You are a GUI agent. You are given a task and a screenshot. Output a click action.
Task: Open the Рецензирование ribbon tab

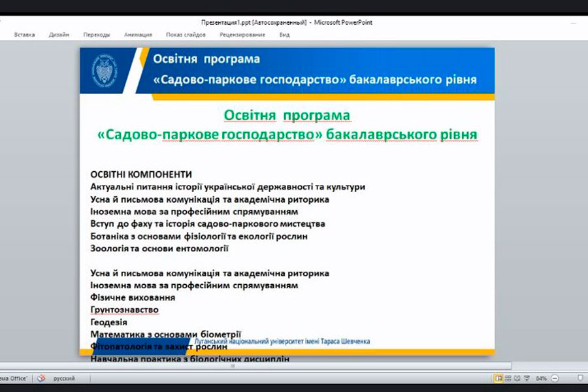pyautogui.click(x=242, y=35)
